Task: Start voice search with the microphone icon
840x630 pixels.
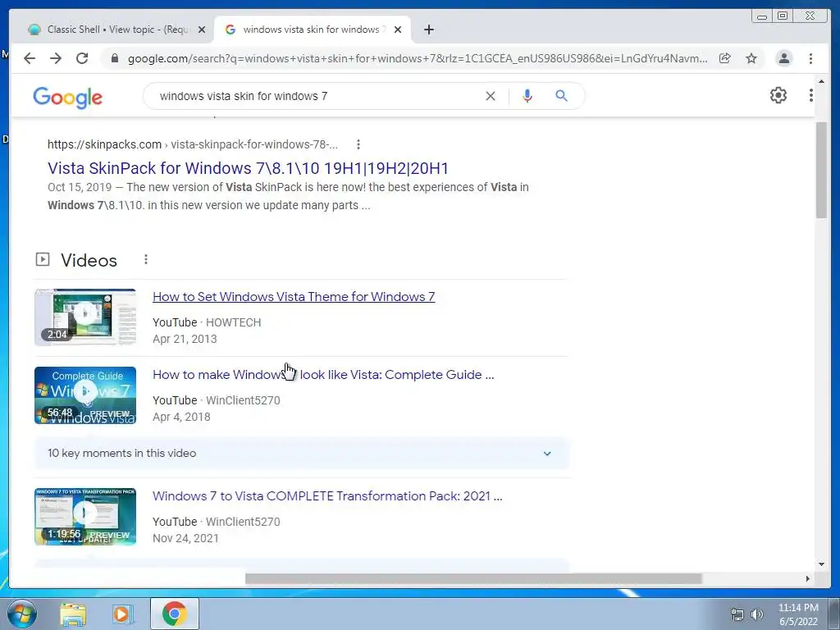Action: click(x=527, y=96)
